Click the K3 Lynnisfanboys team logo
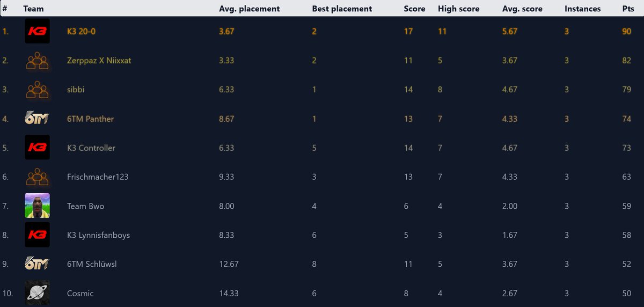 (x=37, y=235)
